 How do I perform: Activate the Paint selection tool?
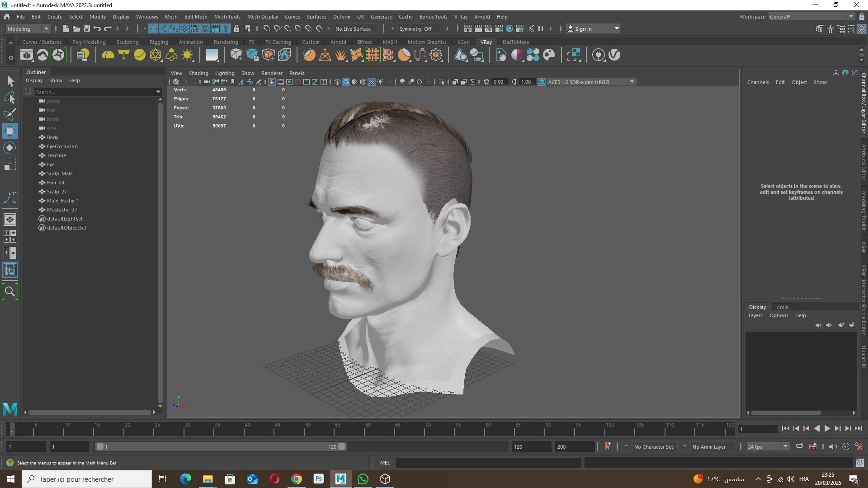(10, 114)
